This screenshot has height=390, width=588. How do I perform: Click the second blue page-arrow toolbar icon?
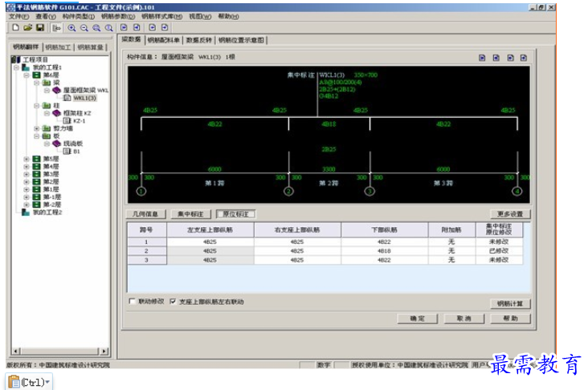(x=137, y=27)
